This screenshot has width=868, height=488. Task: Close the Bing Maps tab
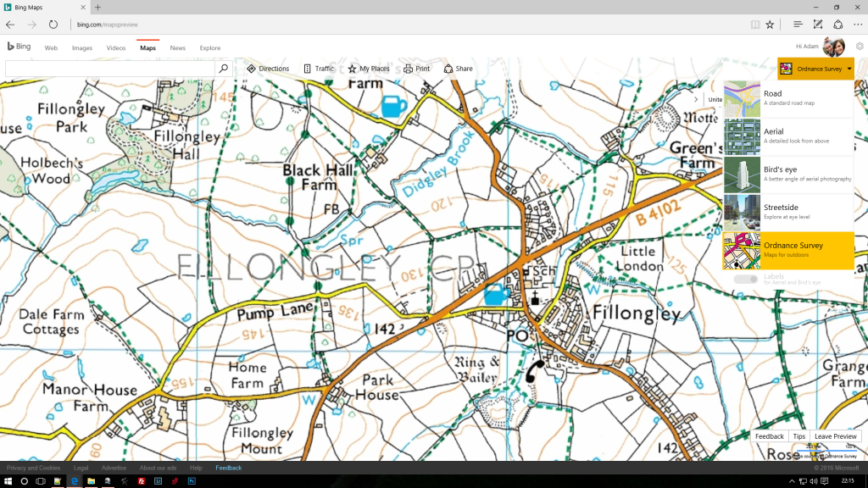pos(83,7)
